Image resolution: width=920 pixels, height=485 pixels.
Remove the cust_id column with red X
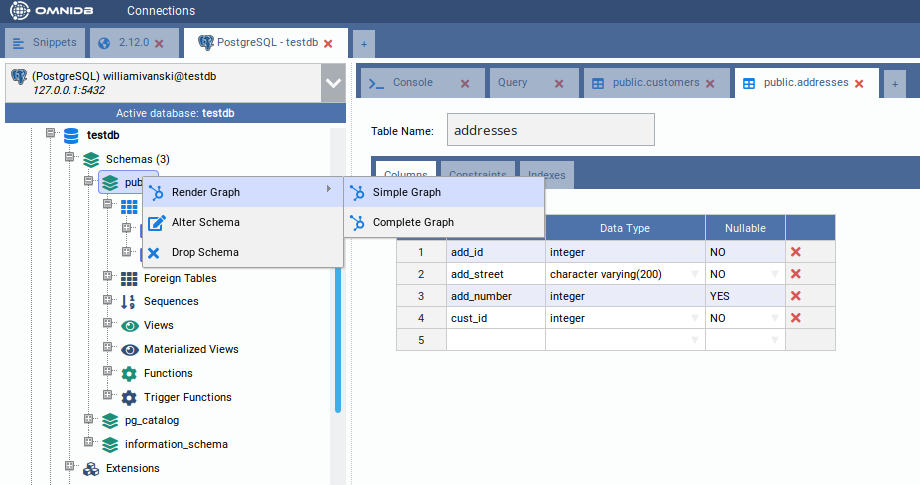[x=796, y=318]
